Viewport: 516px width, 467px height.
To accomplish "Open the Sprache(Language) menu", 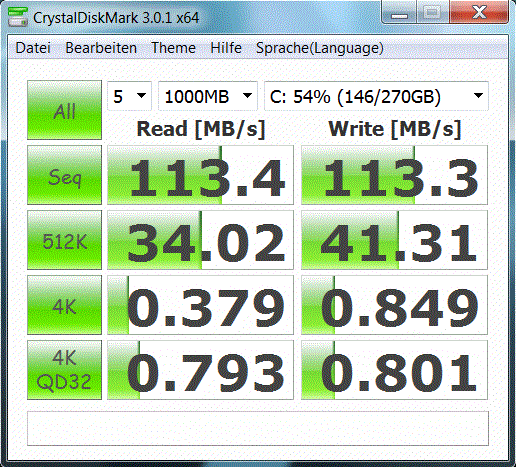I will tap(320, 48).
